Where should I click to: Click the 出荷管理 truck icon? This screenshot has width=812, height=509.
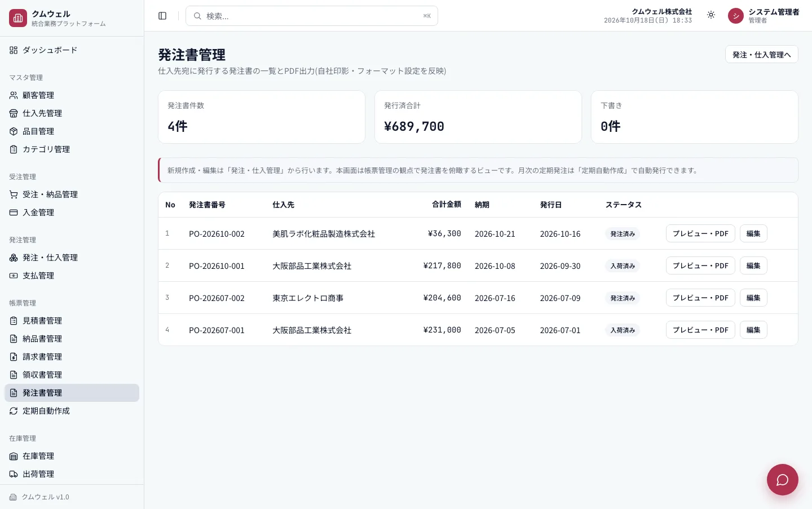pyautogui.click(x=14, y=474)
